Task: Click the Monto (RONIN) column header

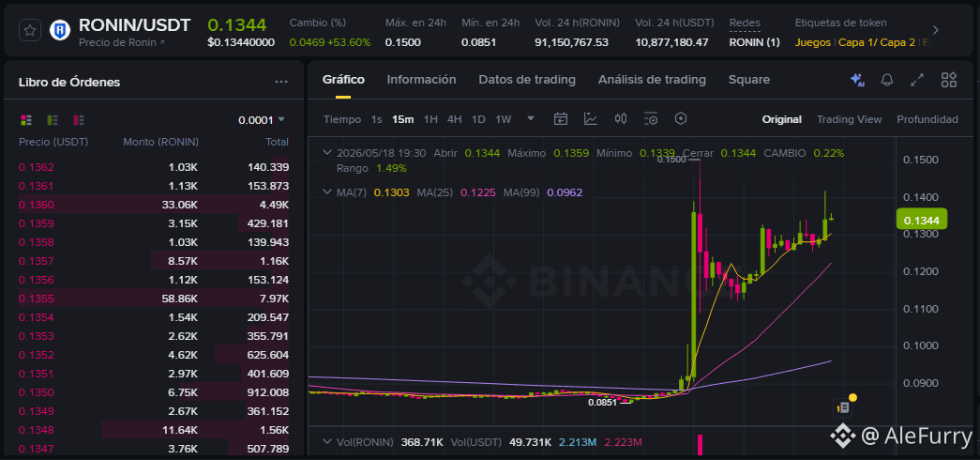Action: click(x=160, y=142)
